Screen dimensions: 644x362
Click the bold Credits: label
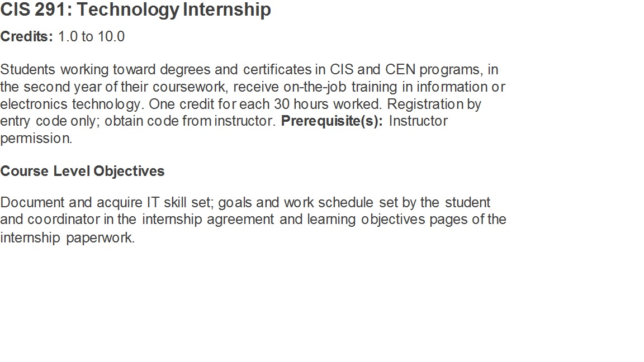pyautogui.click(x=26, y=37)
